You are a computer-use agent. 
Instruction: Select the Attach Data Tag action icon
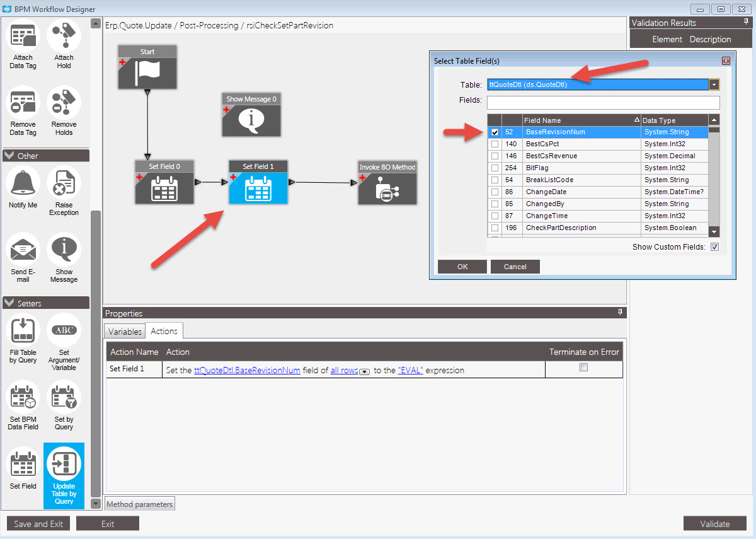click(23, 37)
